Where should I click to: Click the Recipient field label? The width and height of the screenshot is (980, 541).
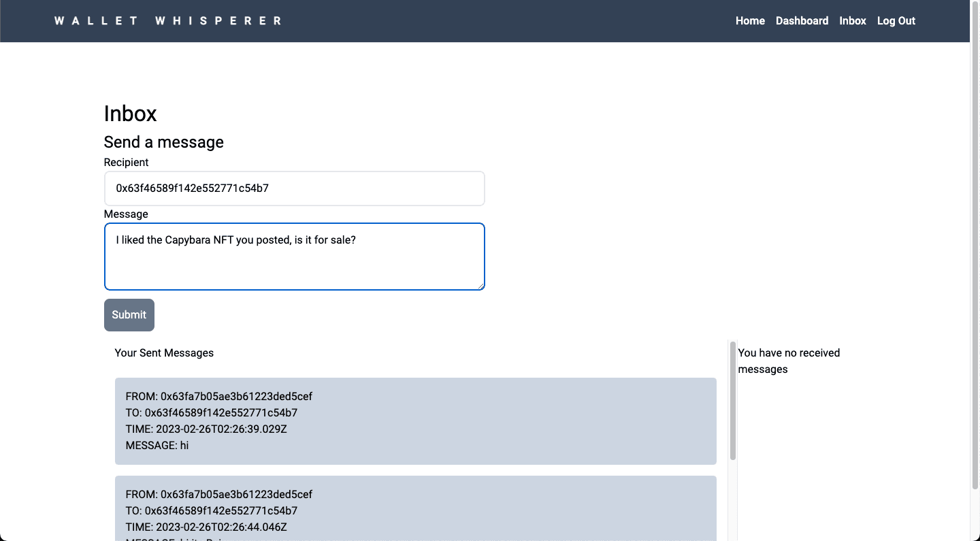(126, 162)
